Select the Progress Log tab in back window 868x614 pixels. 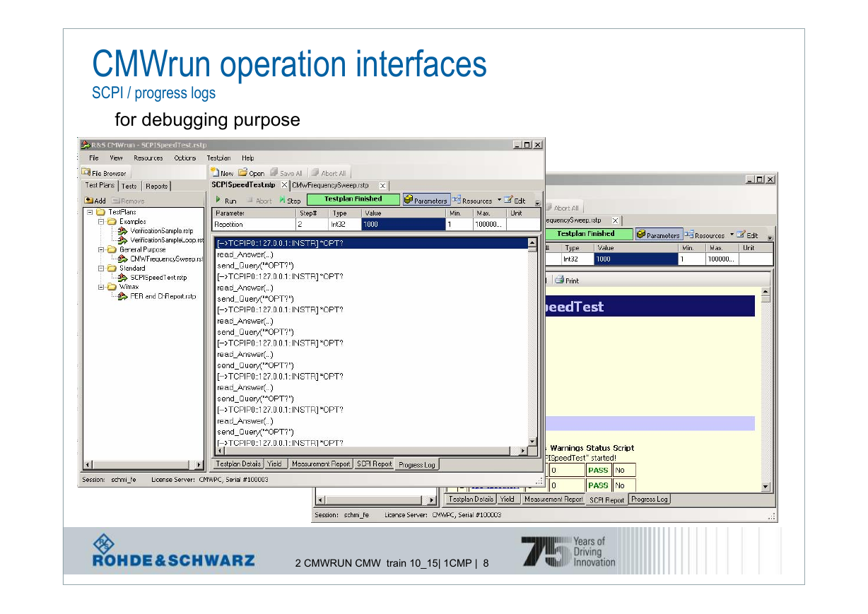point(650,499)
